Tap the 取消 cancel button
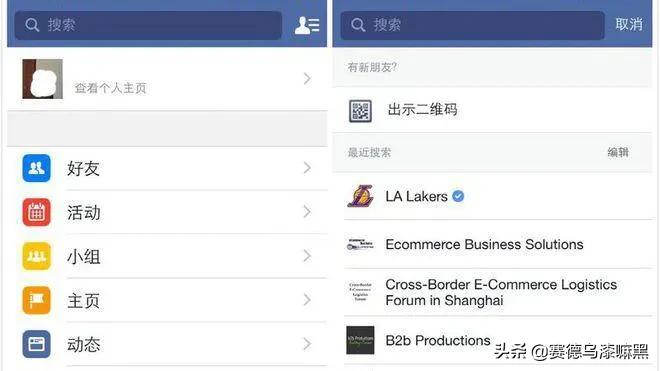 click(629, 24)
